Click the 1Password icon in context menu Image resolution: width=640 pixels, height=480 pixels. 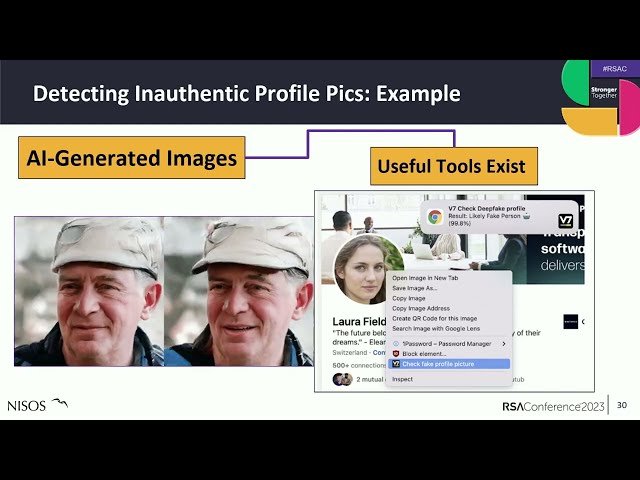396,343
